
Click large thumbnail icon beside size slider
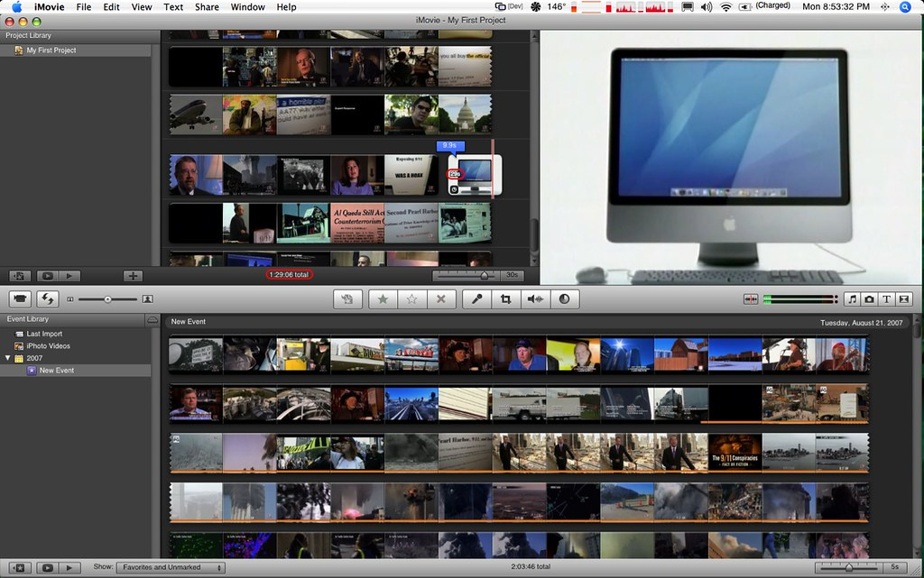[x=147, y=299]
